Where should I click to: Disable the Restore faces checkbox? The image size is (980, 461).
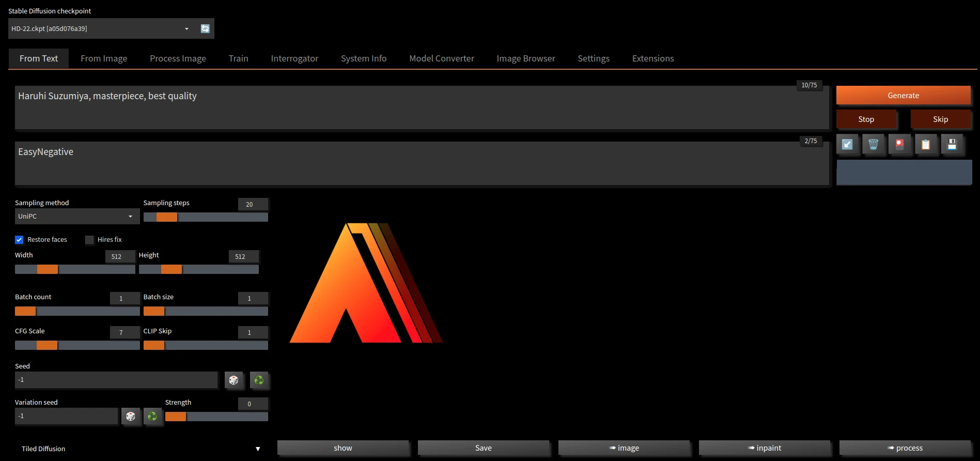[x=19, y=240]
